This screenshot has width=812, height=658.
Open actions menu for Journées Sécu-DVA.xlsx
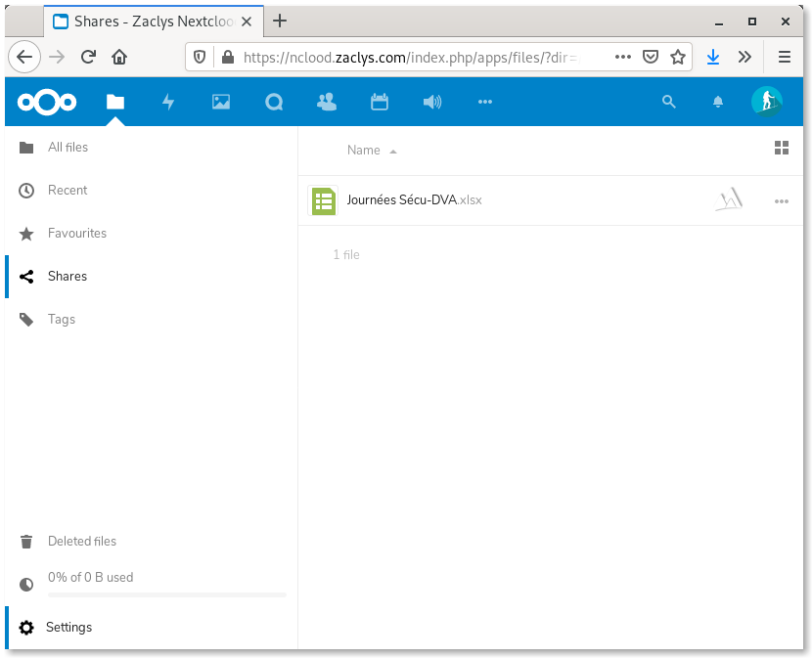(781, 200)
